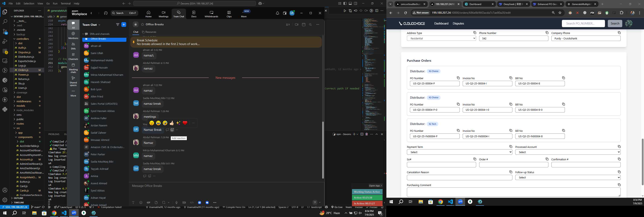
Task: Open the Zoom Clips tab
Action: pos(229,14)
